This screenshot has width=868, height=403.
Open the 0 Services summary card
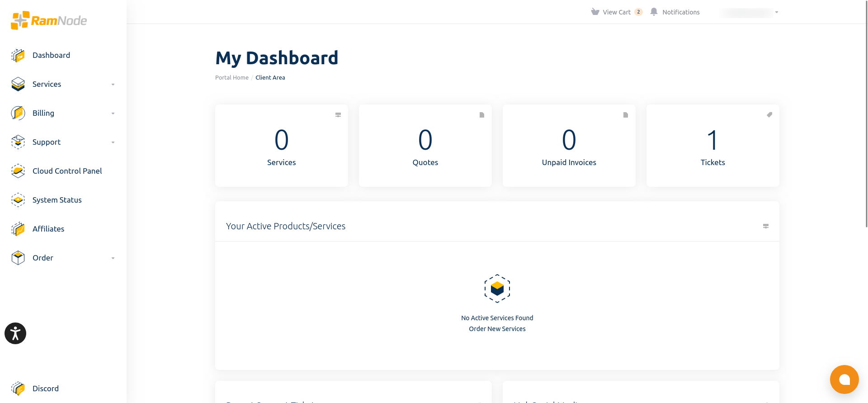(x=282, y=146)
